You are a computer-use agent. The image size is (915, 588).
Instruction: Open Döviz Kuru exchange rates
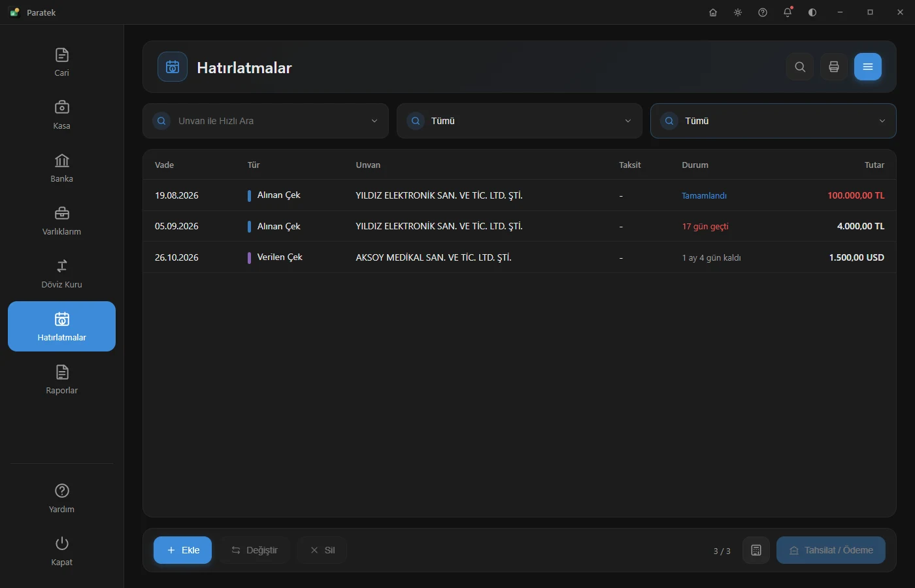(x=61, y=274)
